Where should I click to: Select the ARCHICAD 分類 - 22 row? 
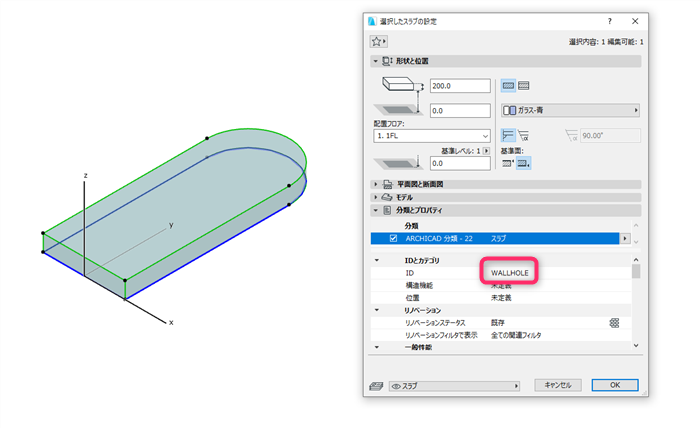coord(495,238)
